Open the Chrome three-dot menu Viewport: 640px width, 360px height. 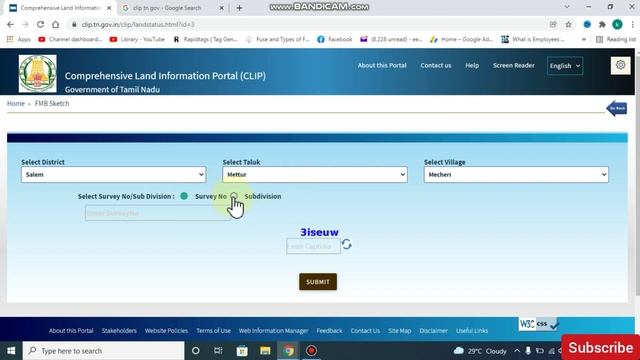click(632, 24)
